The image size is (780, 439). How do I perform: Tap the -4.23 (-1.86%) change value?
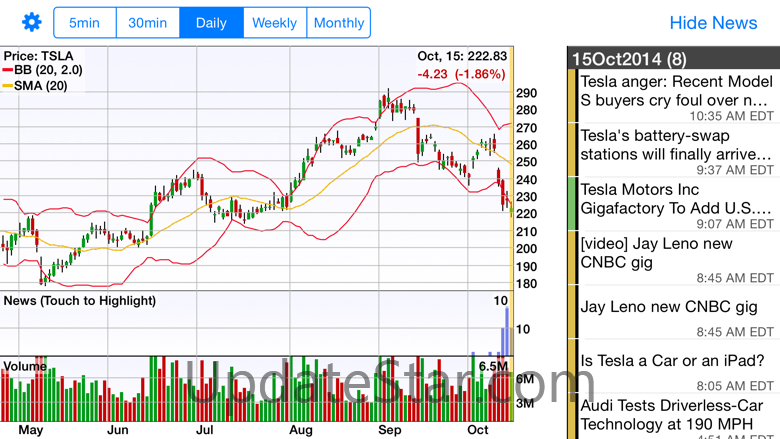pos(461,74)
